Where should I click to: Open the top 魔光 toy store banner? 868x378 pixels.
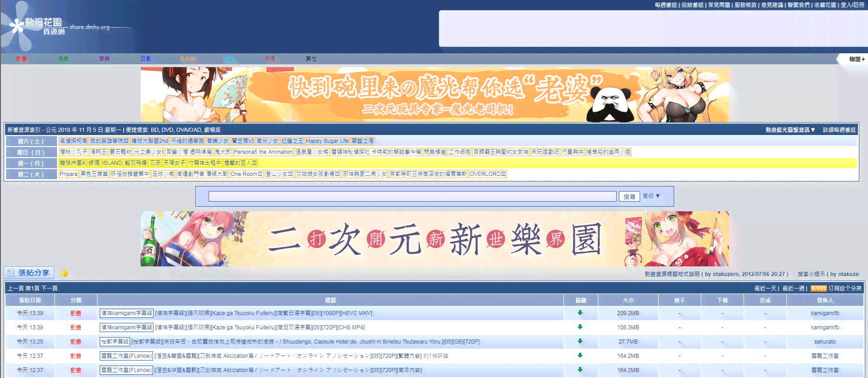[435, 95]
